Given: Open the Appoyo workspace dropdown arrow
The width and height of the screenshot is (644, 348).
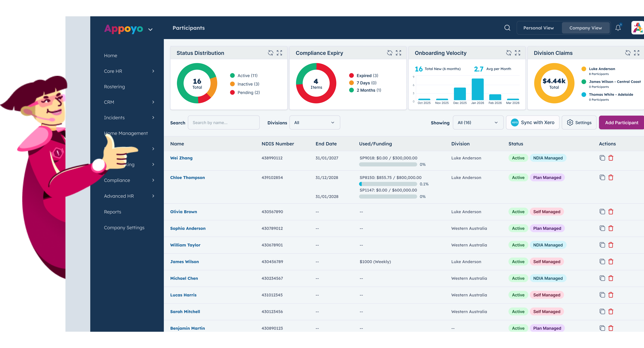Looking at the screenshot, I should pos(150,30).
